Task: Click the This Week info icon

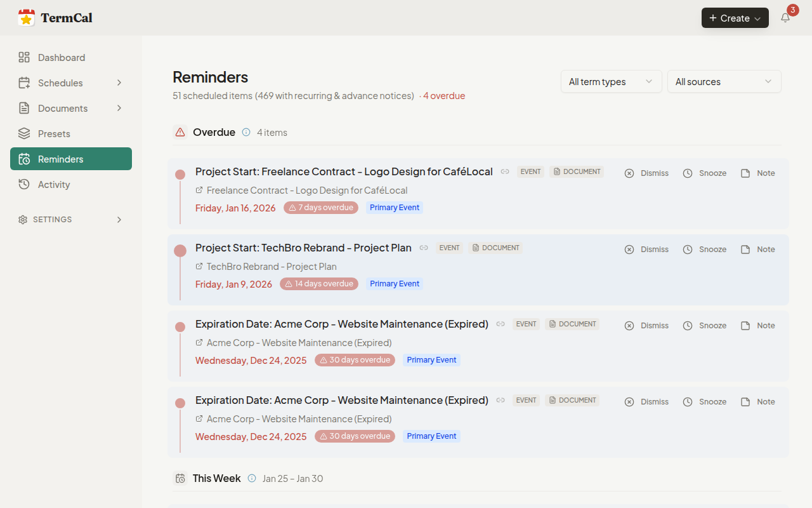Action: 252,478
